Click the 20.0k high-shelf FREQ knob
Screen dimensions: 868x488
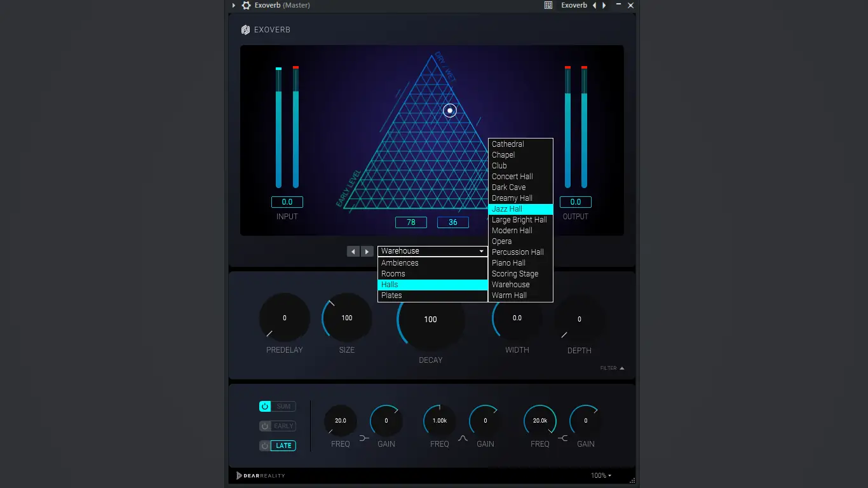540,421
